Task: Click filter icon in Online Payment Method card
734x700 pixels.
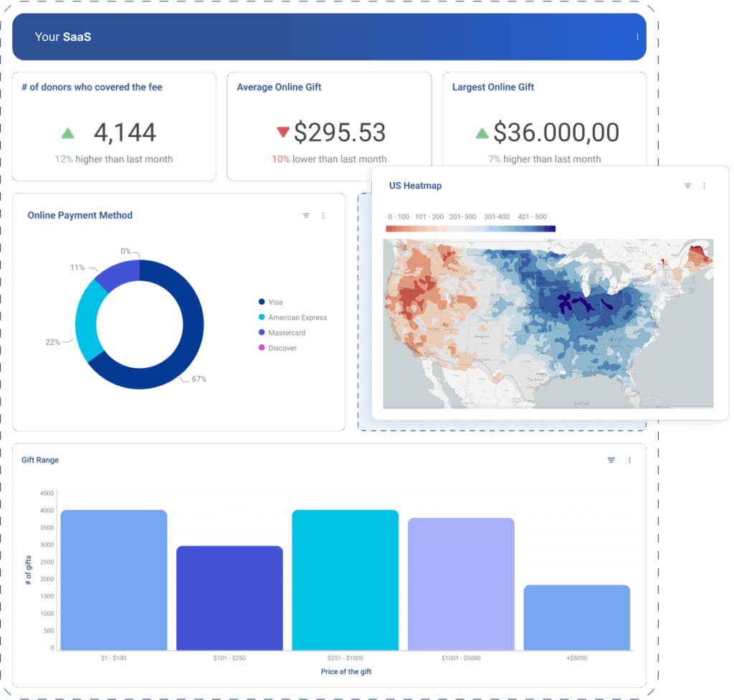Action: click(x=306, y=215)
